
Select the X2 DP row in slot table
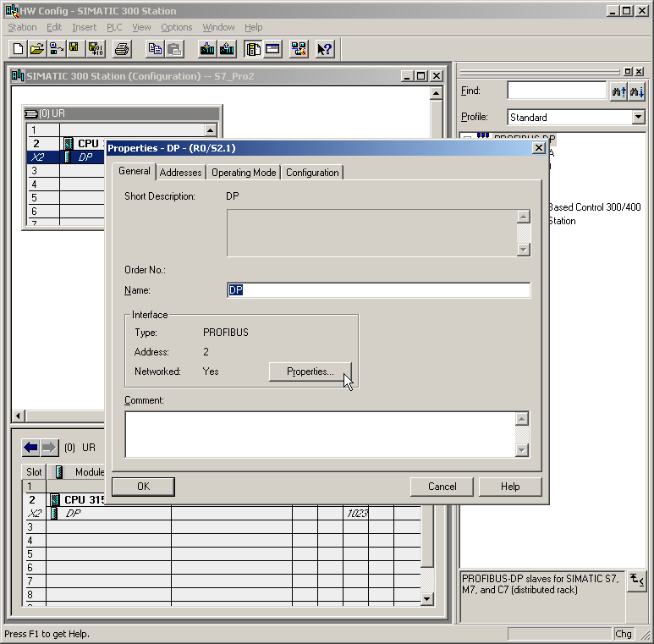(x=223, y=514)
